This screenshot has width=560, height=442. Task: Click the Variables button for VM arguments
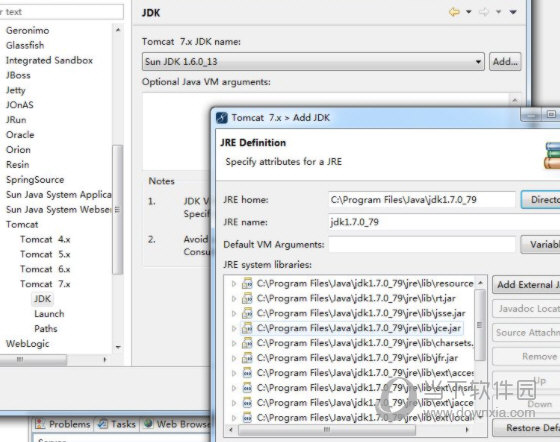pyautogui.click(x=540, y=245)
